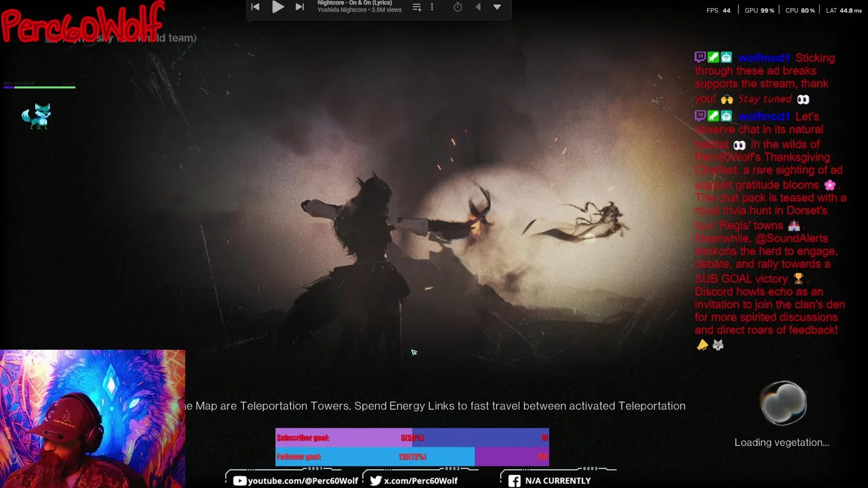Click the LAT 44.8 ms readout
The height and width of the screenshot is (488, 868).
844,10
